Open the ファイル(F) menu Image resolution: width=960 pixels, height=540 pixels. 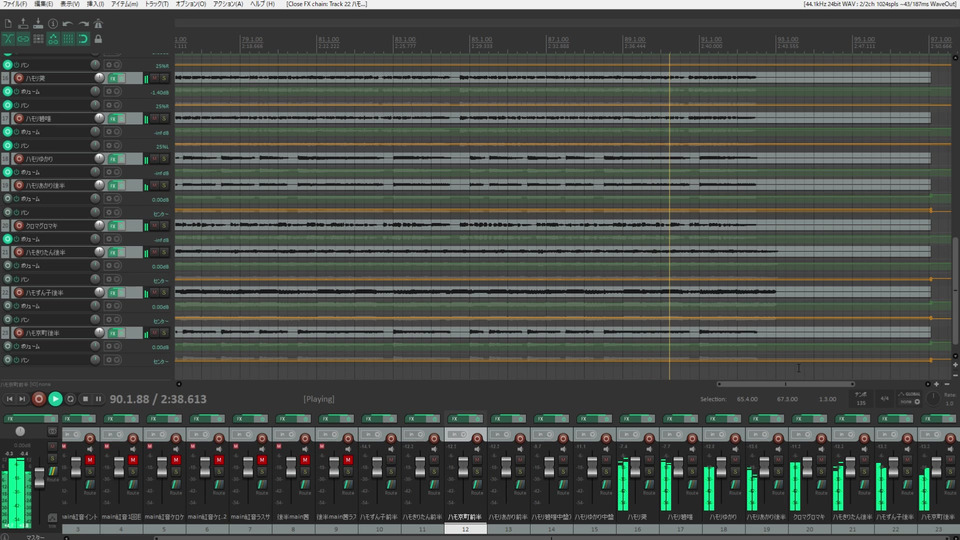(x=14, y=4)
